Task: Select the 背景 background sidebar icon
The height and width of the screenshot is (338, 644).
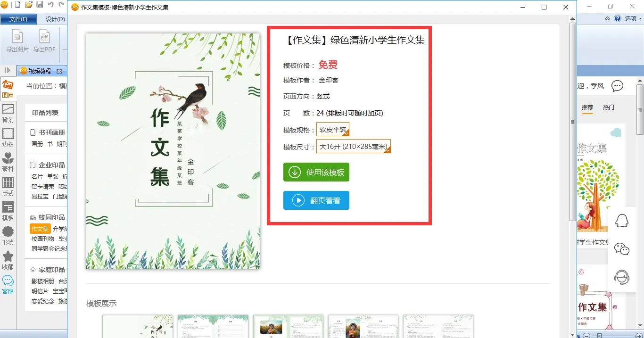Action: click(8, 114)
